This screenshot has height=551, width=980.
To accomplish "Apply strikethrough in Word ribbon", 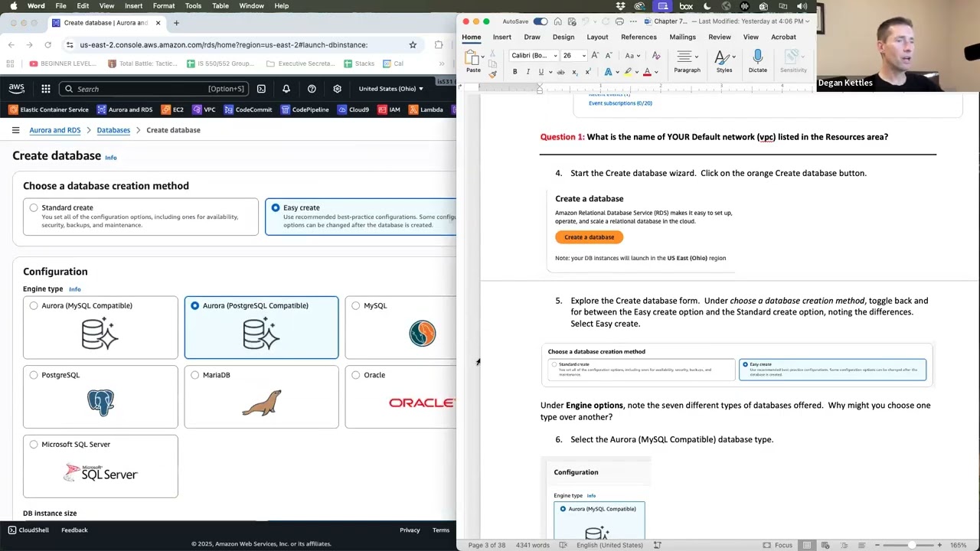I will (560, 72).
